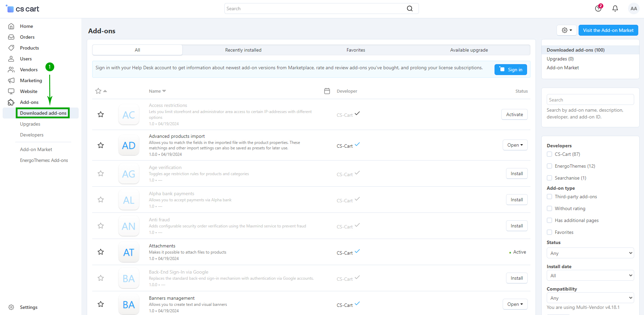Open the Install date dropdown
Viewport: 644px width, 315px height.
click(x=590, y=276)
